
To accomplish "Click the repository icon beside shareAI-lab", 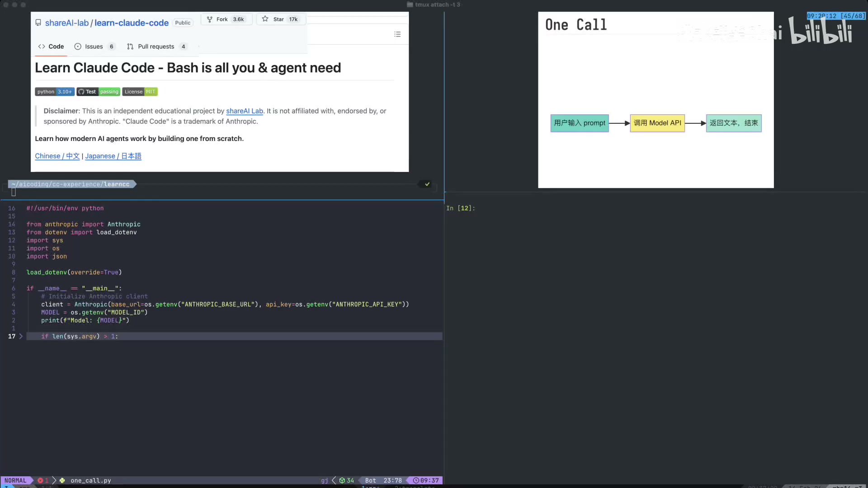I will tap(38, 23).
